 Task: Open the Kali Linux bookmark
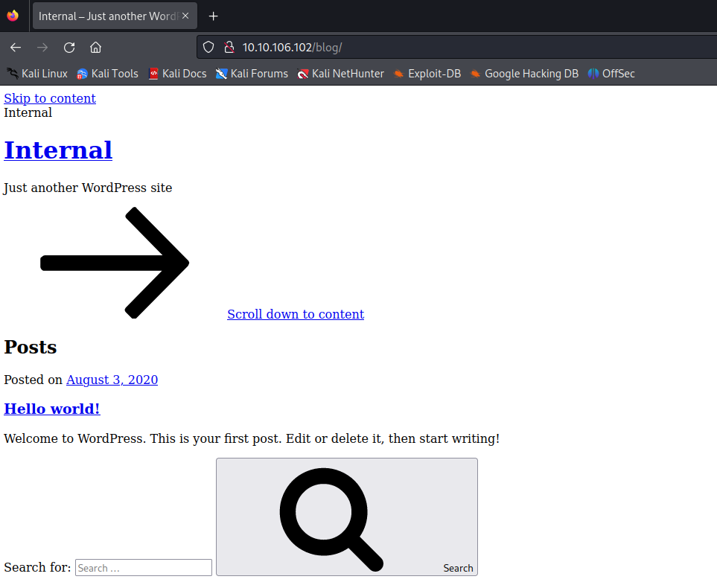(x=37, y=74)
